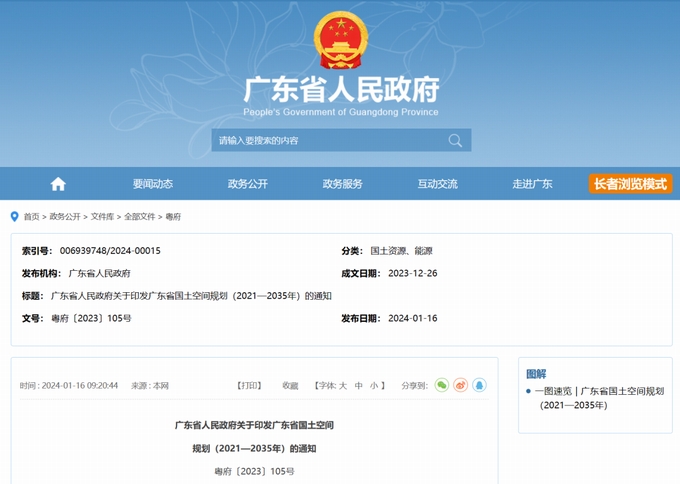Share article via the Weibo icon
This screenshot has height=484, width=680.
tap(460, 385)
